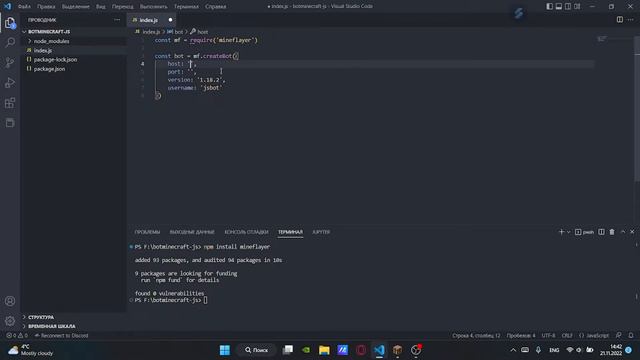
Task: Open the Accounts menu icon
Action: 10,301
